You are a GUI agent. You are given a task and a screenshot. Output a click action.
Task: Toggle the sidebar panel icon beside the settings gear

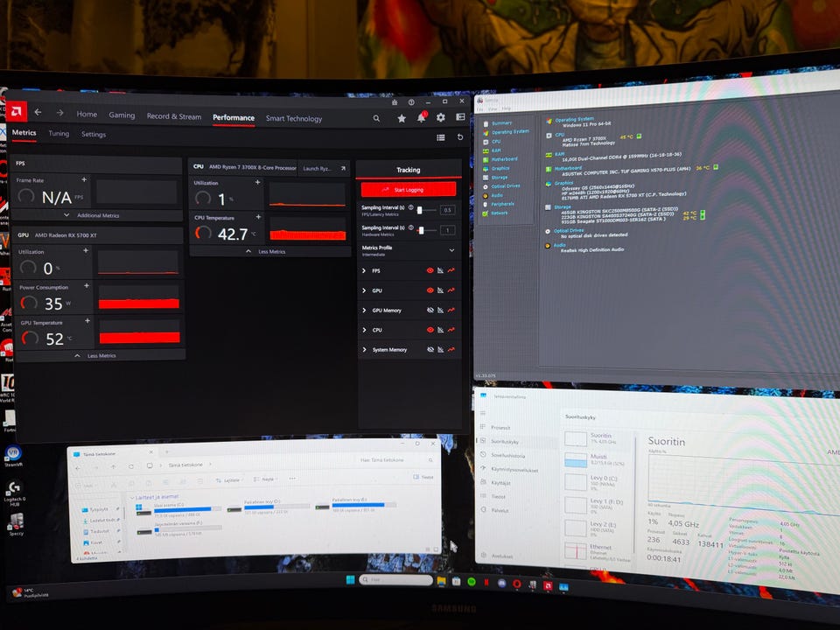point(460,116)
